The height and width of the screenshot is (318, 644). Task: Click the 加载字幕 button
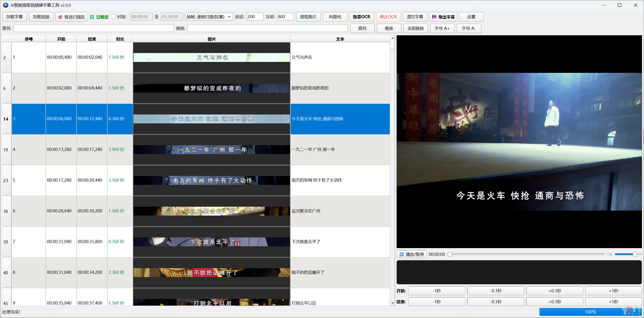[x=15, y=17]
